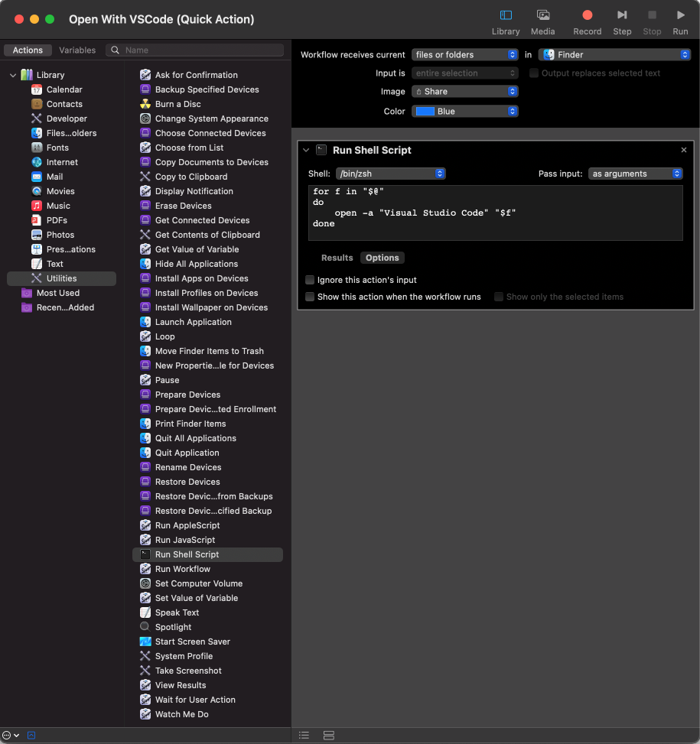The image size is (700, 744).
Task: Show the workflow variables pane view
Action: 328,735
